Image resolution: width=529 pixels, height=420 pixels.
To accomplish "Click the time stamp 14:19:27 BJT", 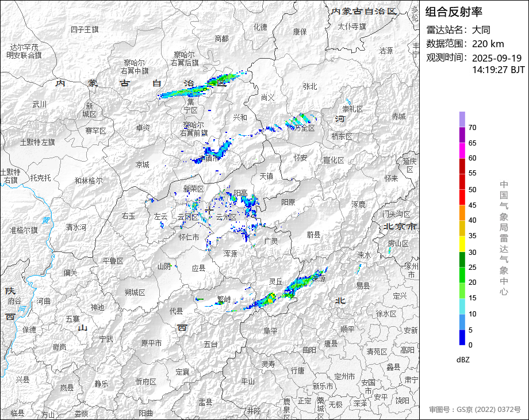I will point(499,70).
